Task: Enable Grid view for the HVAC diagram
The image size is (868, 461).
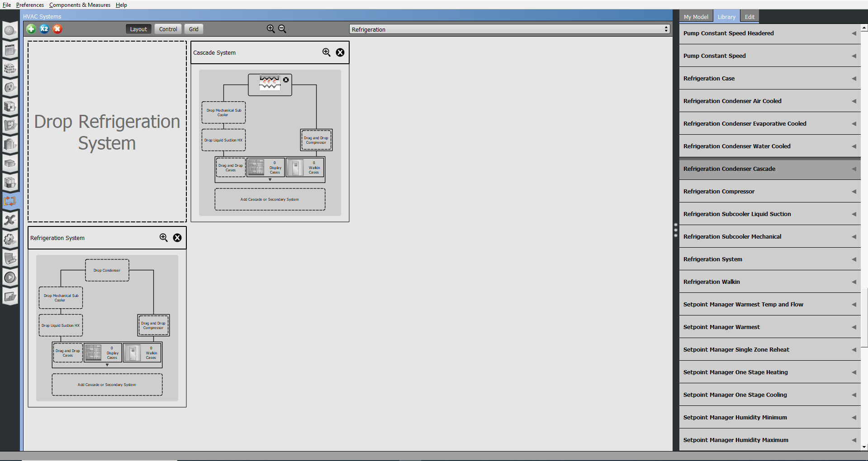Action: (193, 28)
